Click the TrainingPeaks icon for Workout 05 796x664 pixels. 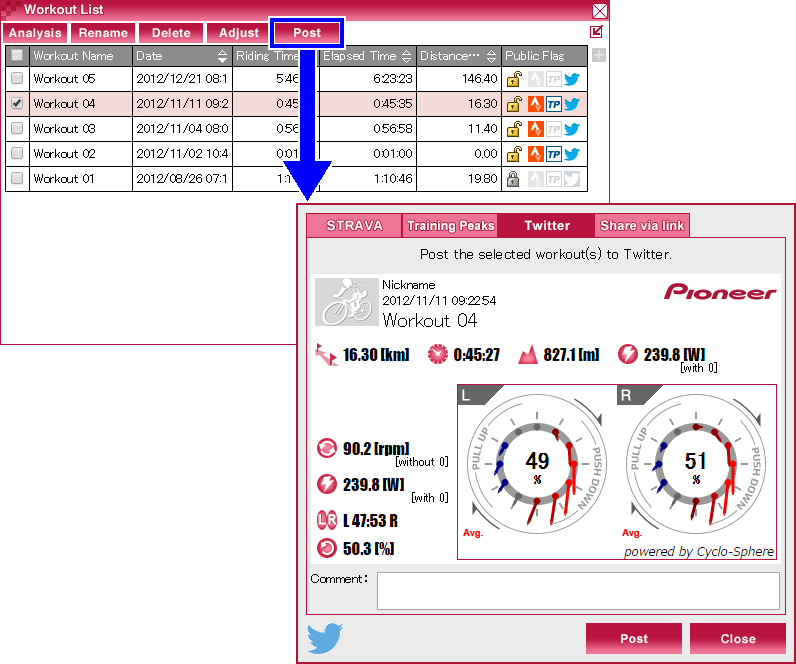[x=554, y=79]
